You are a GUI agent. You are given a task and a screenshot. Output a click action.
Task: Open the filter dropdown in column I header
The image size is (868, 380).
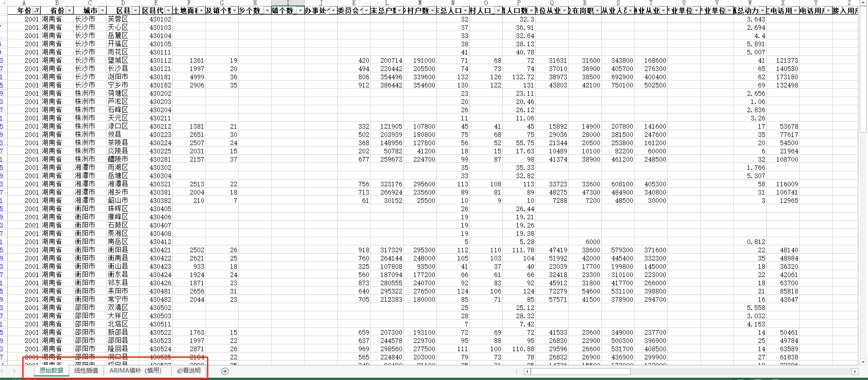300,11
